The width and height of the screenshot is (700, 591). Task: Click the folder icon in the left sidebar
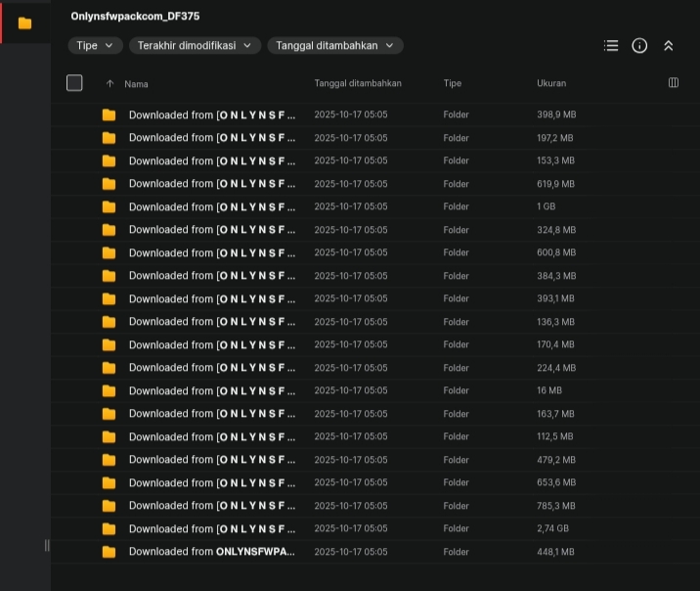(24, 23)
